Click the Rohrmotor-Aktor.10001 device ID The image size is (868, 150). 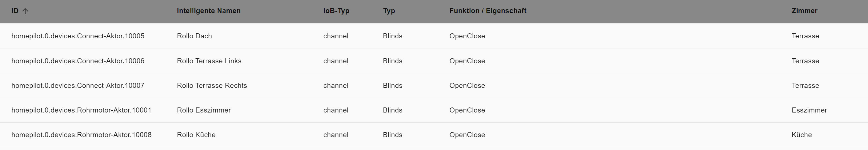[81, 110]
